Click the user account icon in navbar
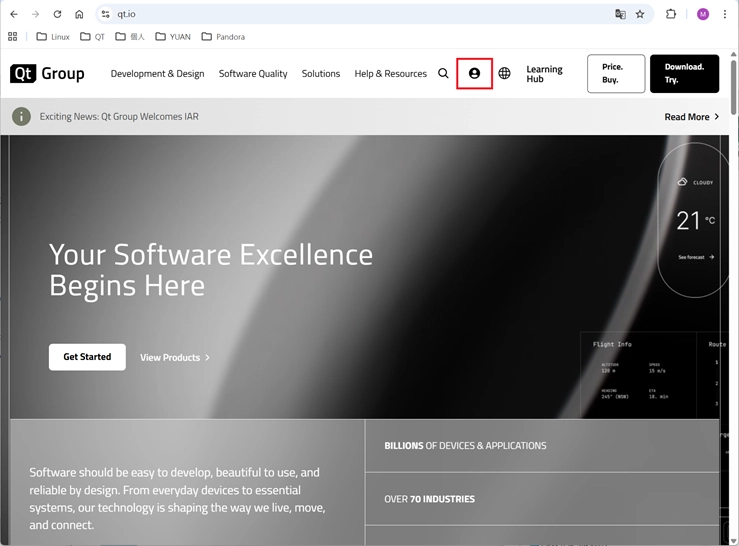739x546 pixels. tap(474, 73)
